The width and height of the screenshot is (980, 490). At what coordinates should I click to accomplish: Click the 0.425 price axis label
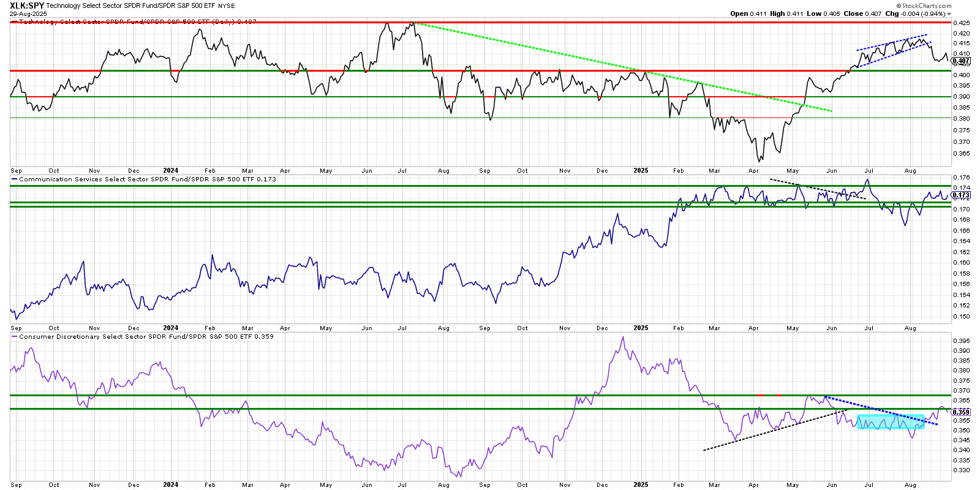962,23
